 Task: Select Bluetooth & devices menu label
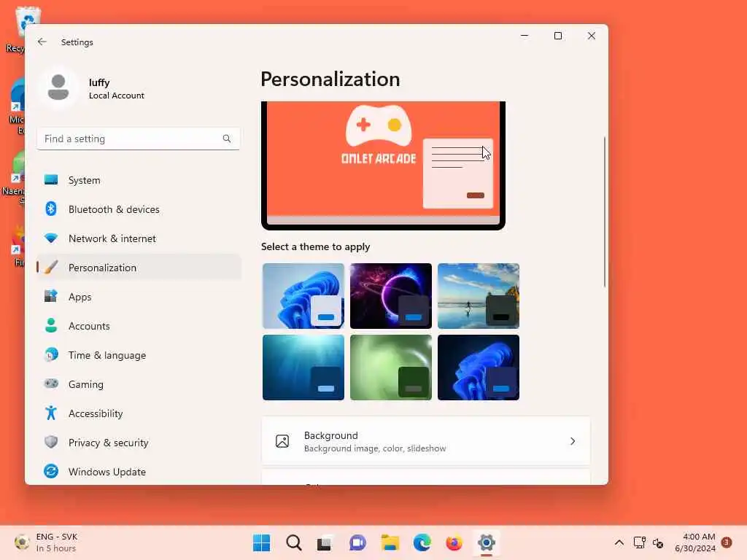(114, 209)
